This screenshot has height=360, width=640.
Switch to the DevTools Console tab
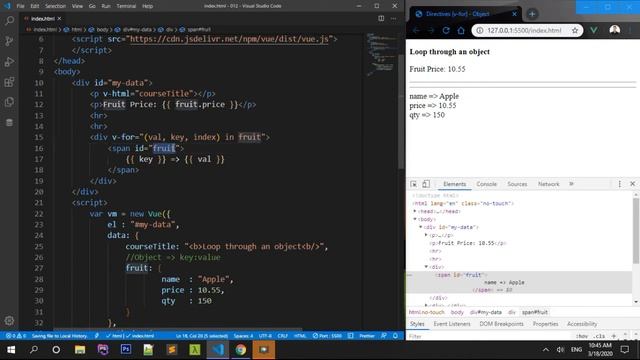[487, 184]
